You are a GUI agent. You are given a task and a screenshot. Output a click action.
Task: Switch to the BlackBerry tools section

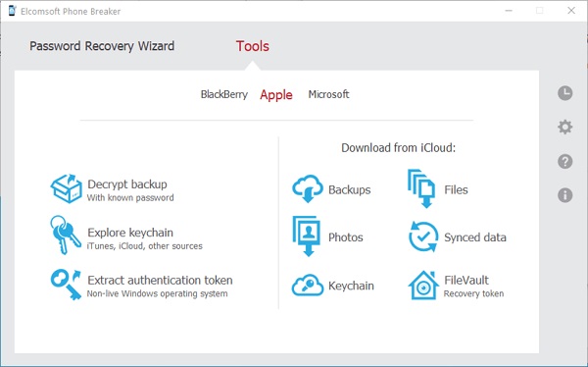pyautogui.click(x=224, y=94)
